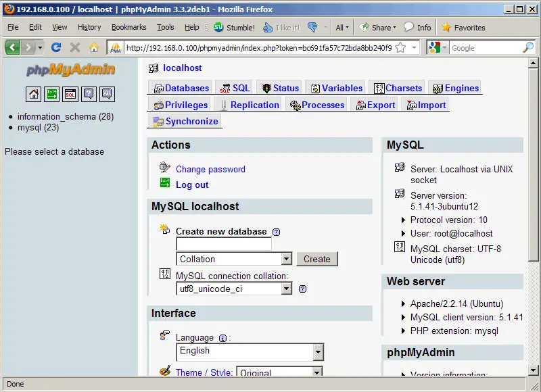Screen dimensions: 541x392
Task: Select the information_schema (28) database
Action: pyautogui.click(x=66, y=116)
